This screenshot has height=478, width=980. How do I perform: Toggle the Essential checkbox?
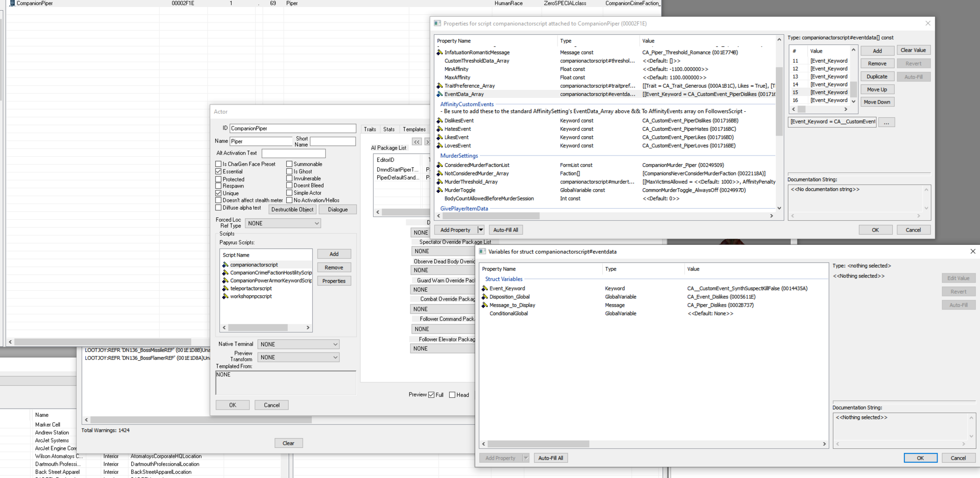[218, 171]
